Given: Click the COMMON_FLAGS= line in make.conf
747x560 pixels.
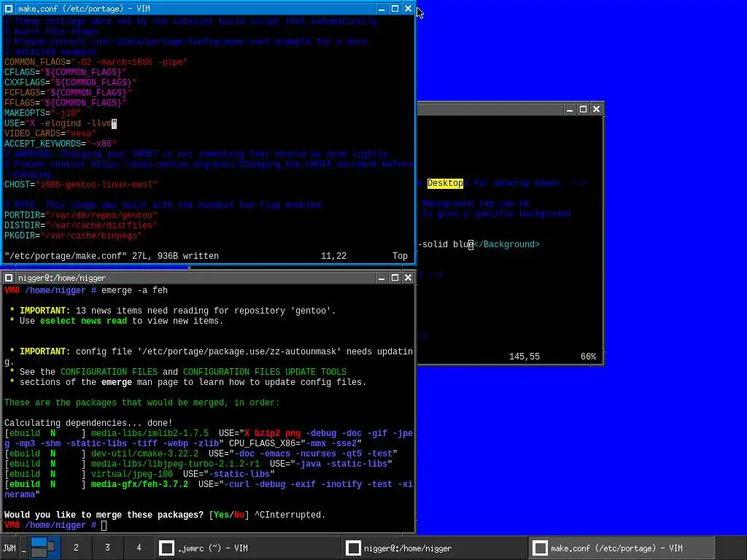Looking at the screenshot, I should [x=96, y=62].
